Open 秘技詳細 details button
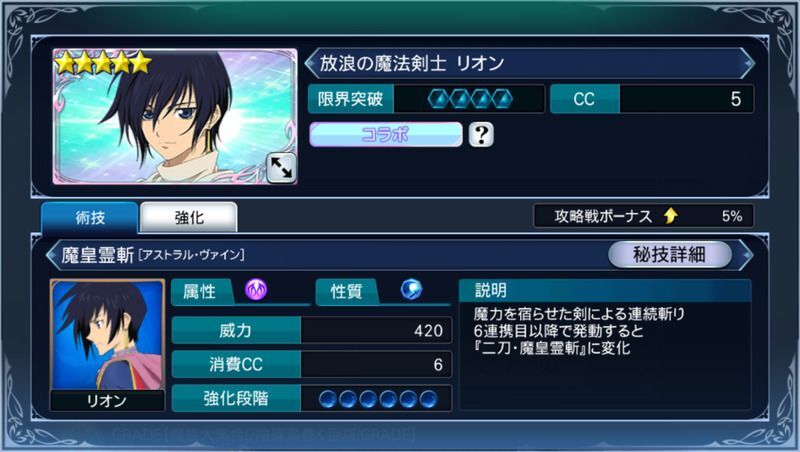Screen dimensions: 800x452 [669, 254]
